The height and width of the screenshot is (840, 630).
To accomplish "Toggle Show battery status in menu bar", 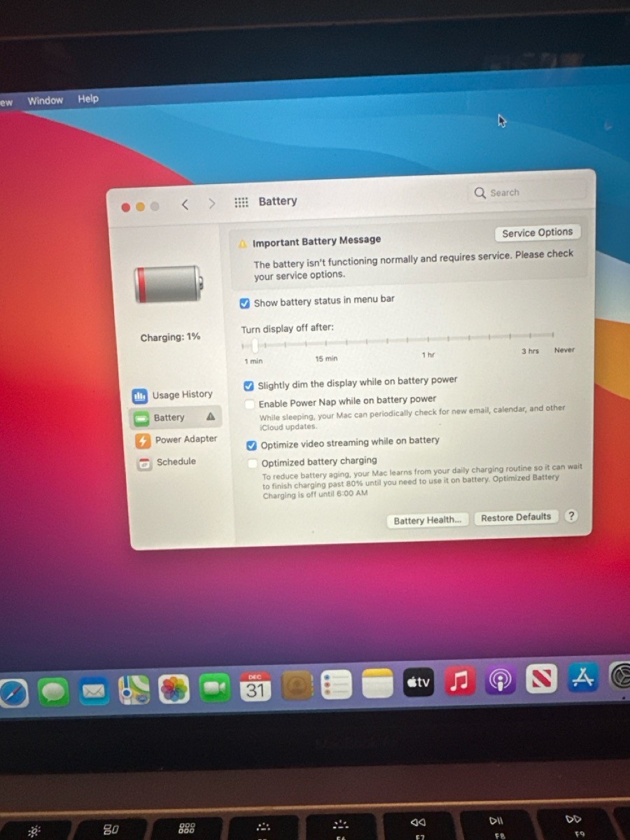I will point(244,303).
